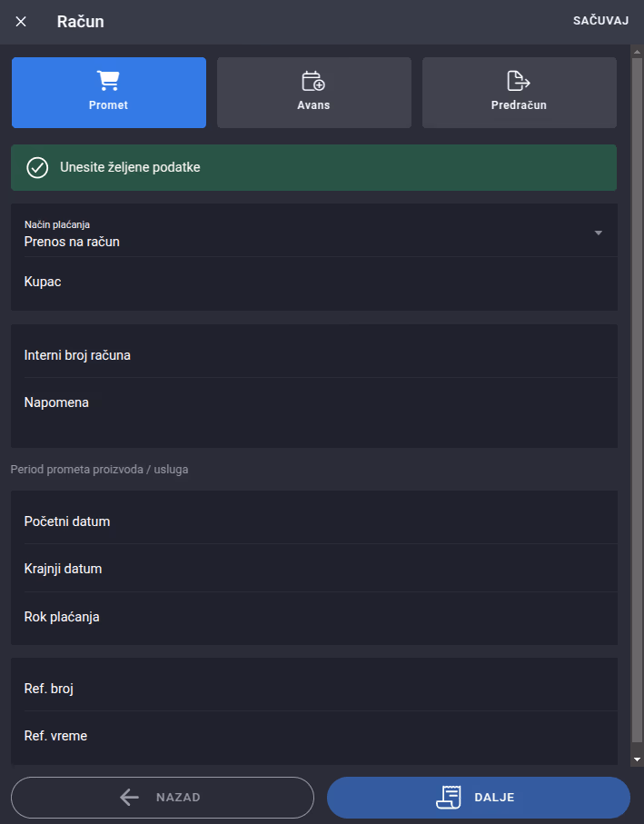Click the scrollbar down arrow

(637, 759)
